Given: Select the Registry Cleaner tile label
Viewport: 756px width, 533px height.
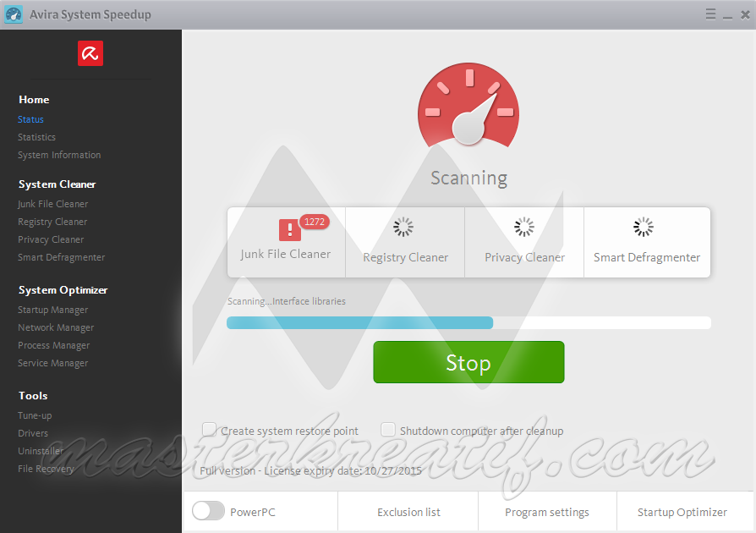Looking at the screenshot, I should pyautogui.click(x=405, y=257).
